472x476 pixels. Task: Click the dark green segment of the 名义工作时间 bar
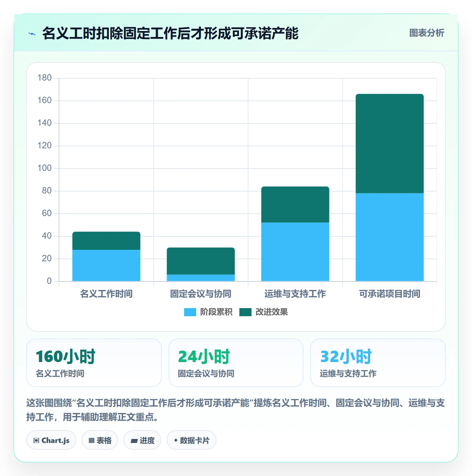pos(107,241)
